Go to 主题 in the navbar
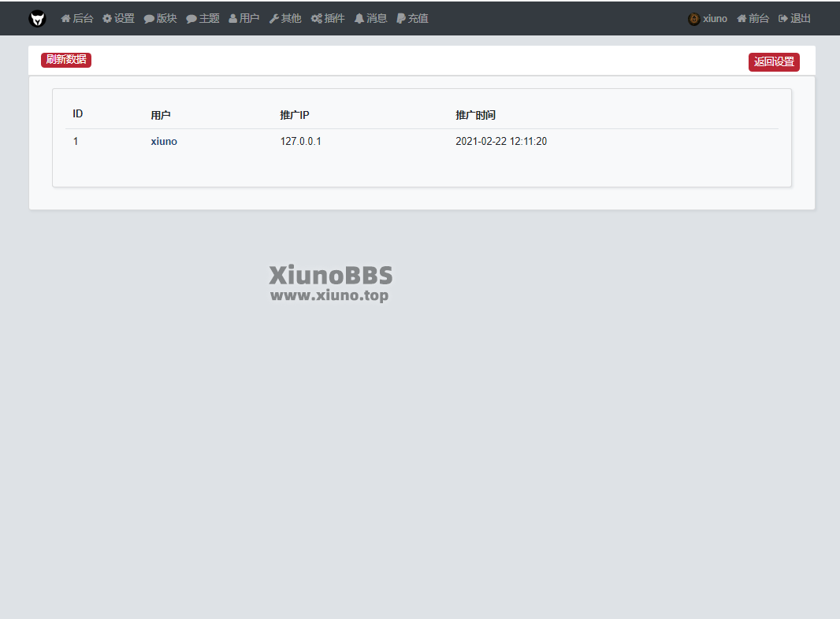Viewport: 840px width, 619px height. coord(203,19)
